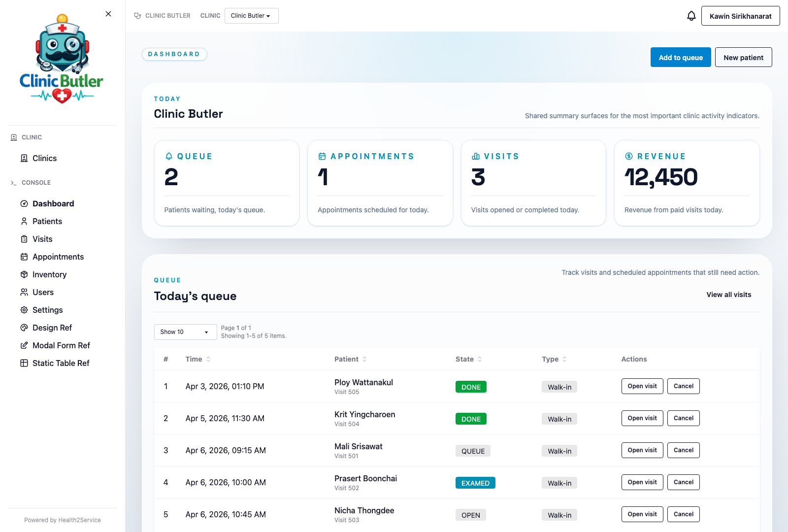Switch to the Dashboard section
This screenshot has width=788, height=532.
pyautogui.click(x=53, y=203)
